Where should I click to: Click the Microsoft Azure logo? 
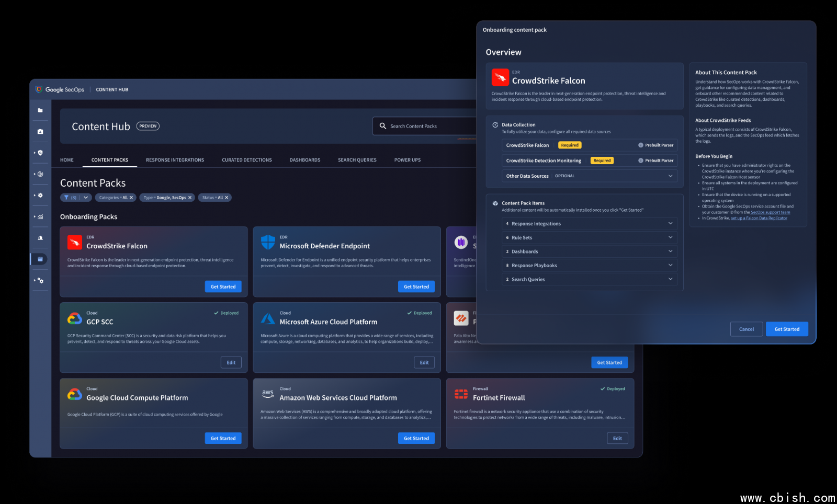tap(268, 318)
